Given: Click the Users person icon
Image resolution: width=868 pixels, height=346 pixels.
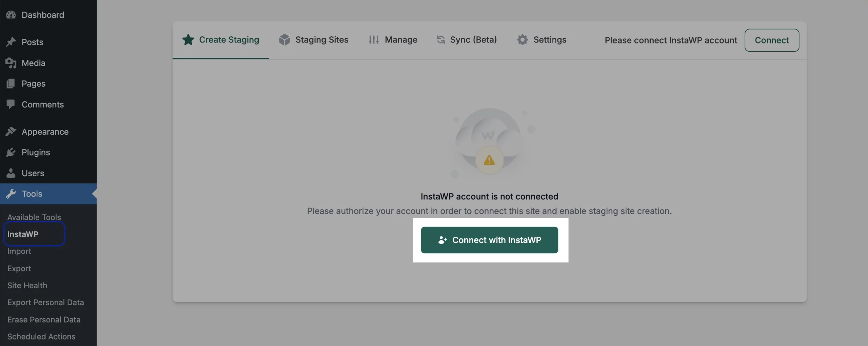Looking at the screenshot, I should pos(11,173).
